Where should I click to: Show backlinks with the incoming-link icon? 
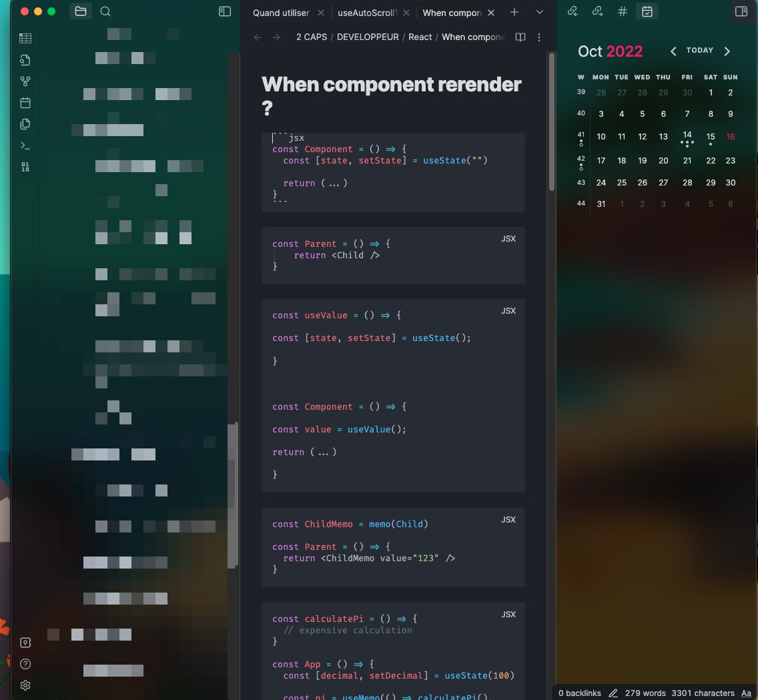573,11
